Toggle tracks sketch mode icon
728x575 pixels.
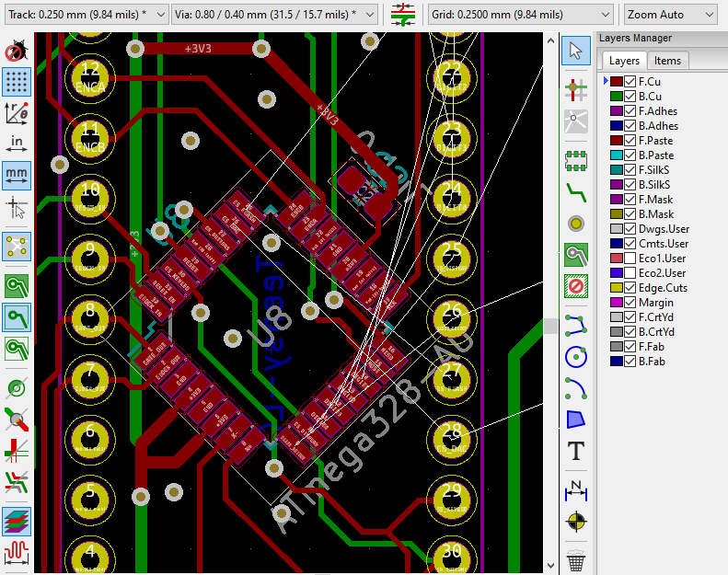(x=17, y=451)
